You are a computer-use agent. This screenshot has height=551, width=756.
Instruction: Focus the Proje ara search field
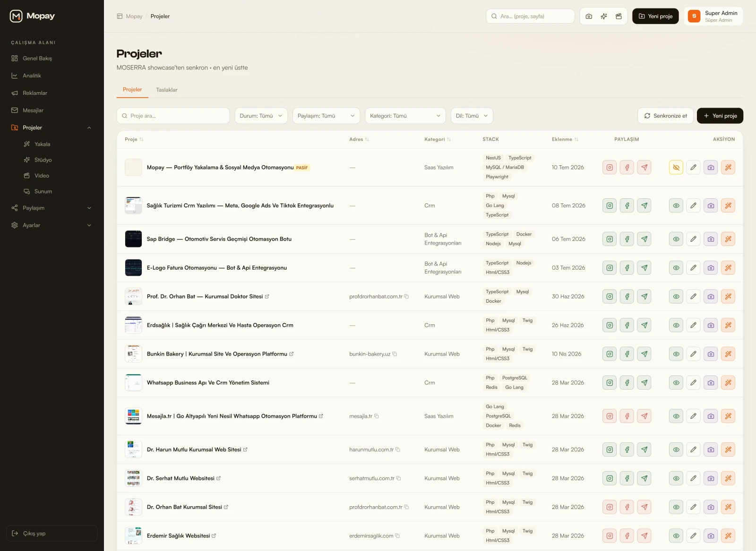click(x=173, y=116)
